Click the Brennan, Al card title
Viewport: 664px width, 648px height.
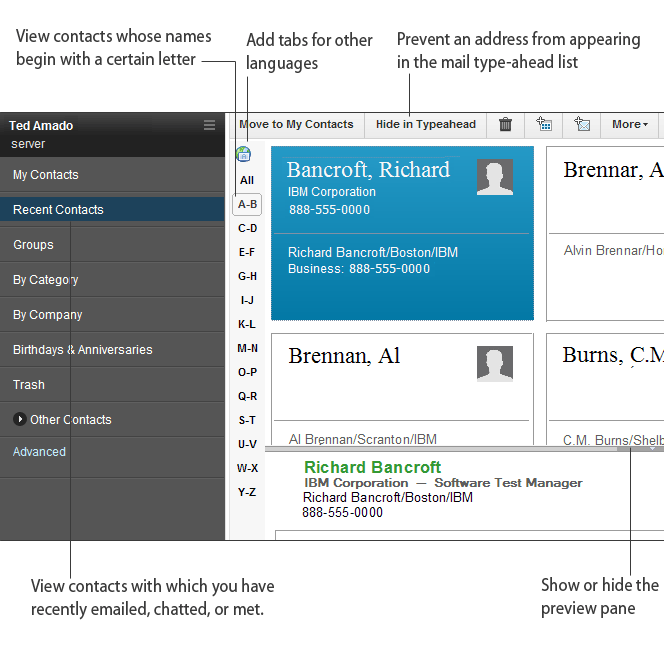tap(344, 356)
